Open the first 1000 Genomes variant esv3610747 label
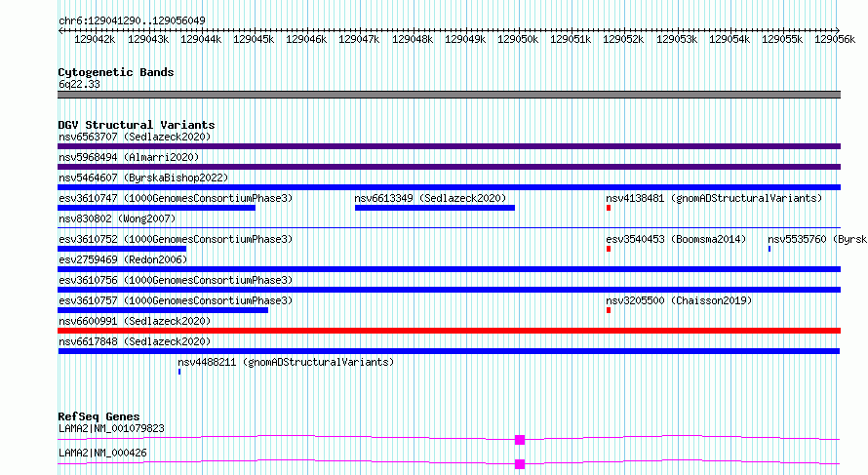This screenshot has height=475, width=868. pyautogui.click(x=176, y=198)
